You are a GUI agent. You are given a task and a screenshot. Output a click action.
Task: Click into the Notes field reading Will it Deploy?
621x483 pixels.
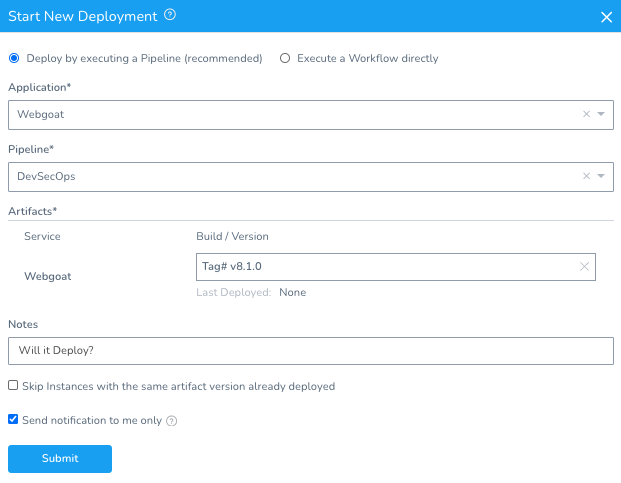311,351
